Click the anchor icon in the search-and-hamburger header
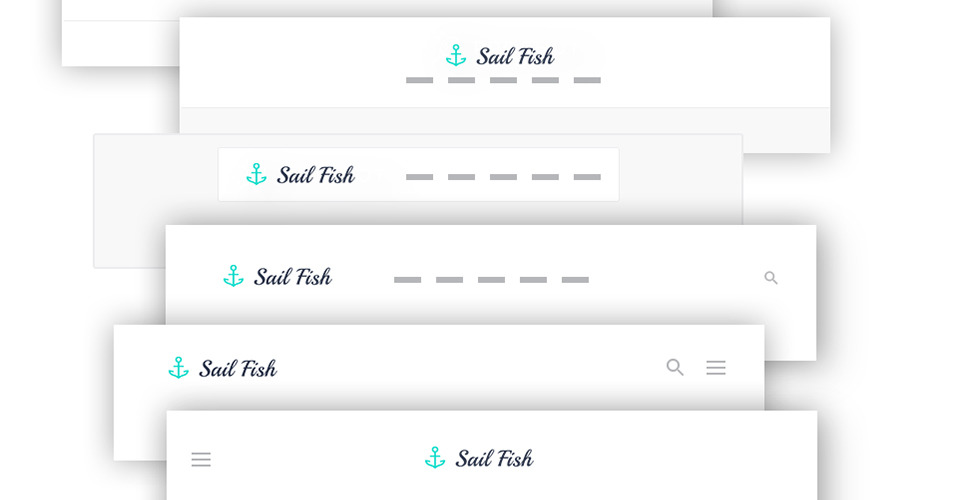 (x=179, y=368)
